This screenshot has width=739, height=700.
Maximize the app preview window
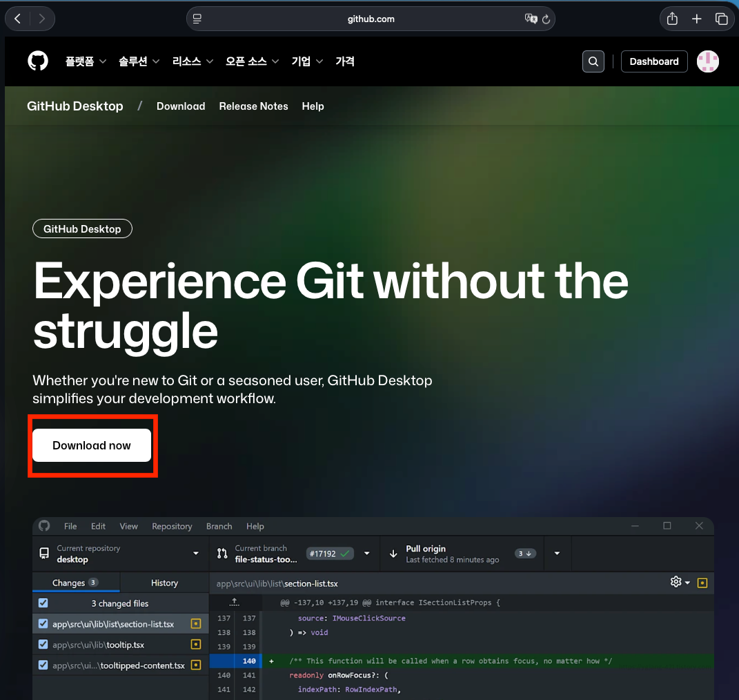pos(667,525)
